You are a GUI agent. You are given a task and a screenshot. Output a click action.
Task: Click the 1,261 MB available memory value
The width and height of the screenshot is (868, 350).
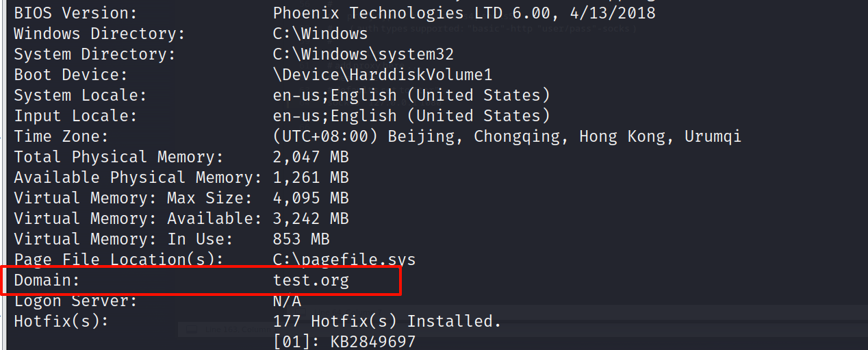coord(311,177)
